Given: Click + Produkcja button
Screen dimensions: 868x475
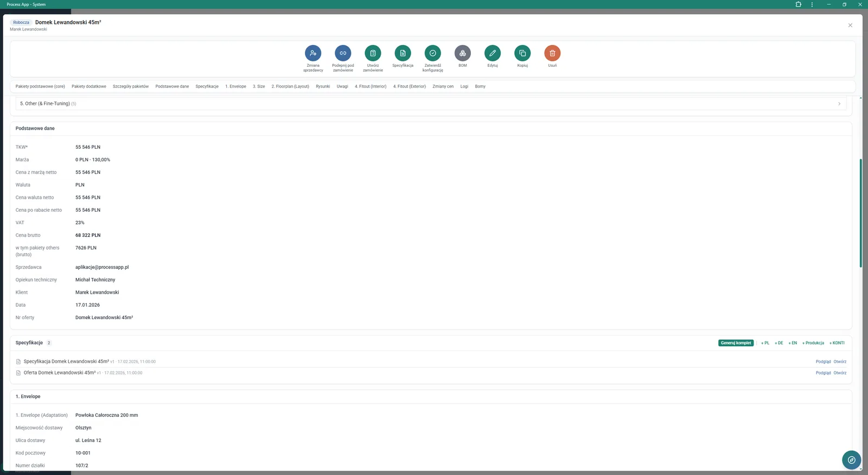Looking at the screenshot, I should [x=813, y=343].
